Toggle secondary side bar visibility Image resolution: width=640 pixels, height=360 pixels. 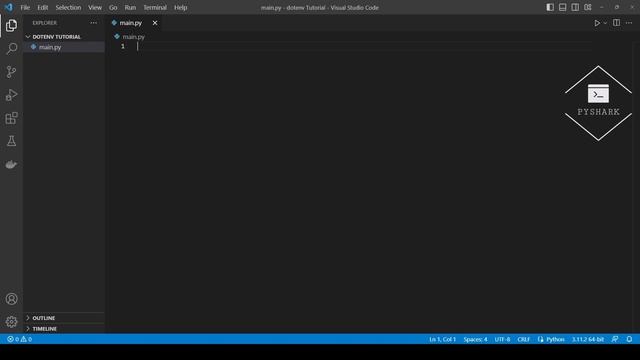click(x=575, y=7)
